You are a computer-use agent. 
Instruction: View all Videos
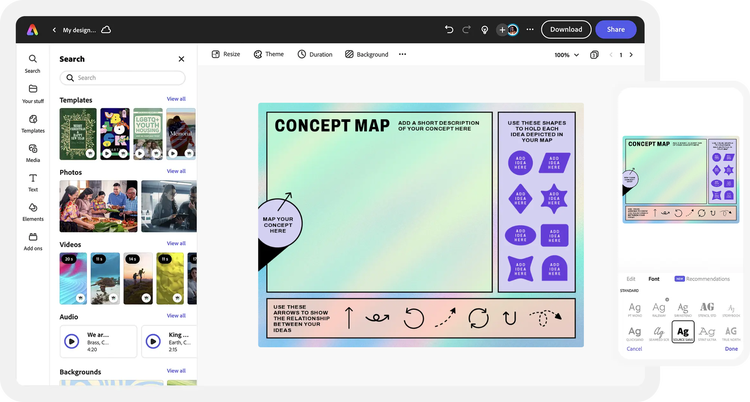[176, 243]
